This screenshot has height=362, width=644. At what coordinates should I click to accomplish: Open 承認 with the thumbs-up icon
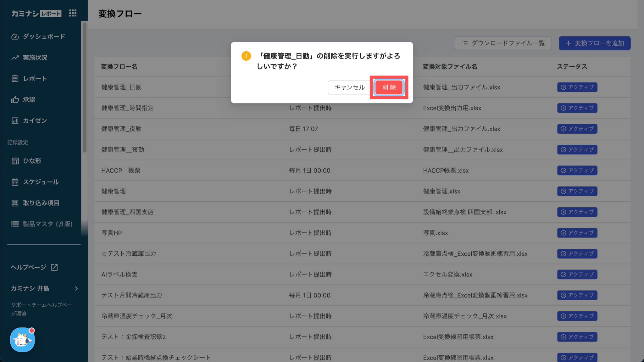(x=29, y=100)
